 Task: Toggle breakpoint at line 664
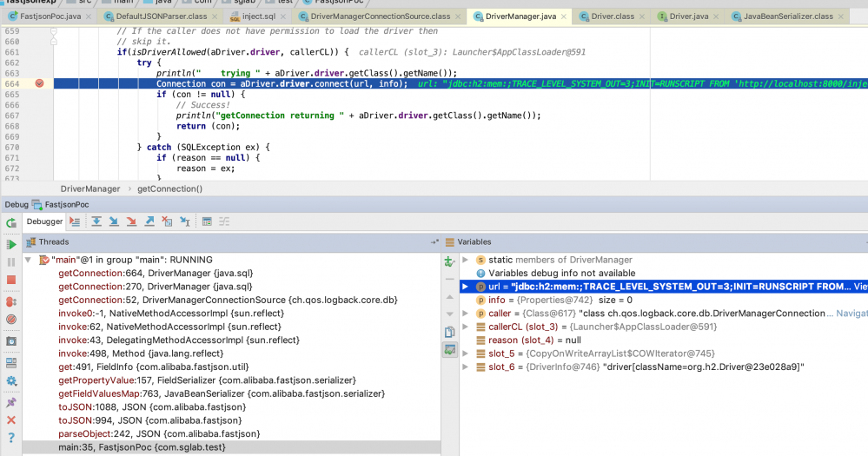click(x=39, y=83)
